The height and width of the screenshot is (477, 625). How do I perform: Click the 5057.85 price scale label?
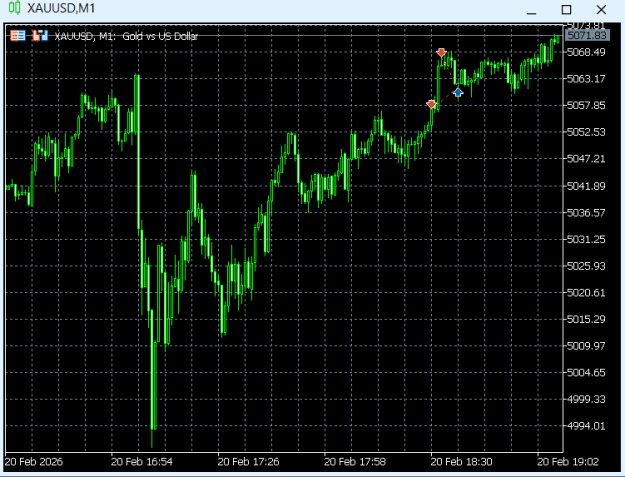[x=586, y=106]
